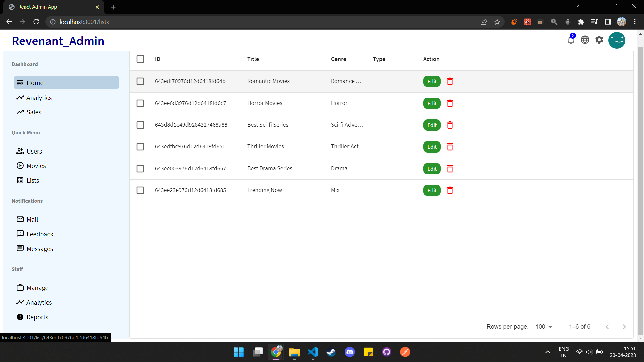
Task: Open the Movies quick menu item
Action: (x=36, y=165)
